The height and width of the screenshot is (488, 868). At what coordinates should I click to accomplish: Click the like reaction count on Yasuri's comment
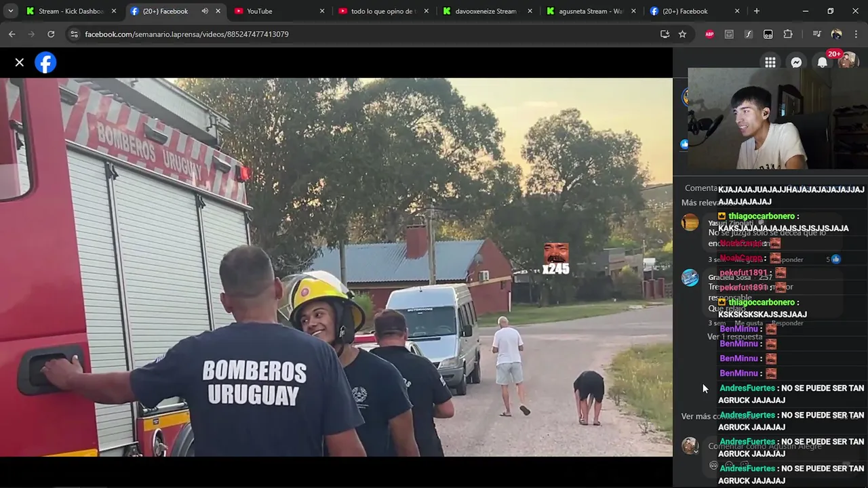(833, 259)
